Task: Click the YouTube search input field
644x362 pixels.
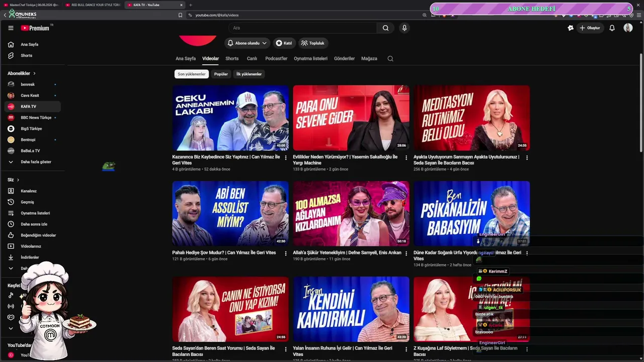Action: point(302,28)
